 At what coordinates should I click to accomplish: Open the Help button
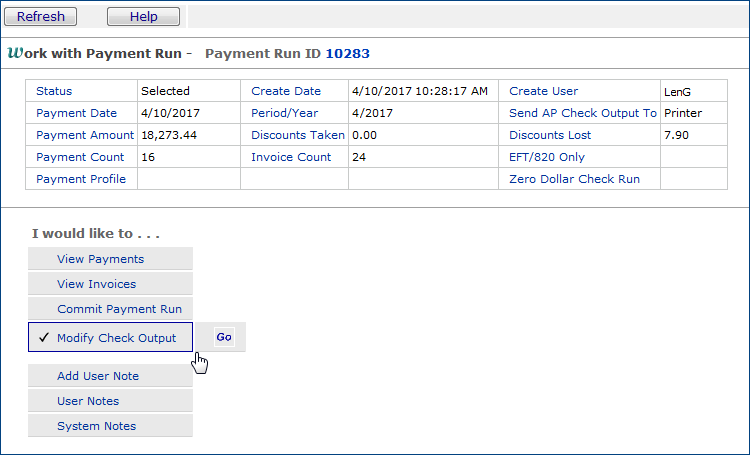point(143,16)
